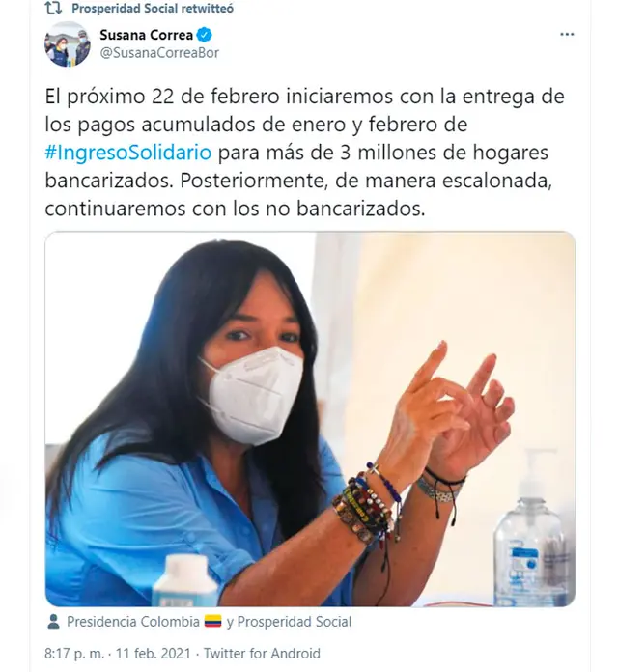
Task: Open Susana Correa's profile avatar
Action: (x=68, y=44)
